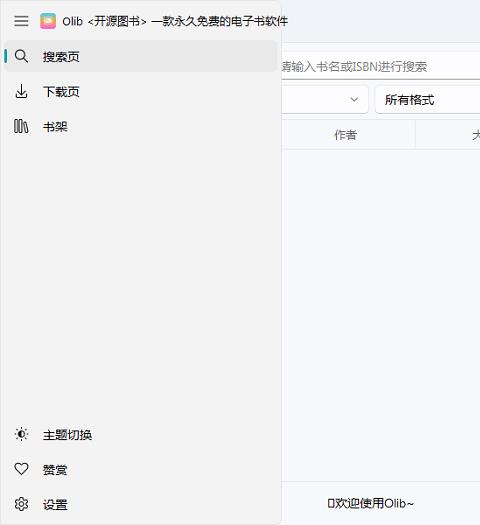Collapse the hamburger navigation menu
Image resolution: width=480 pixels, height=525 pixels.
(x=21, y=21)
